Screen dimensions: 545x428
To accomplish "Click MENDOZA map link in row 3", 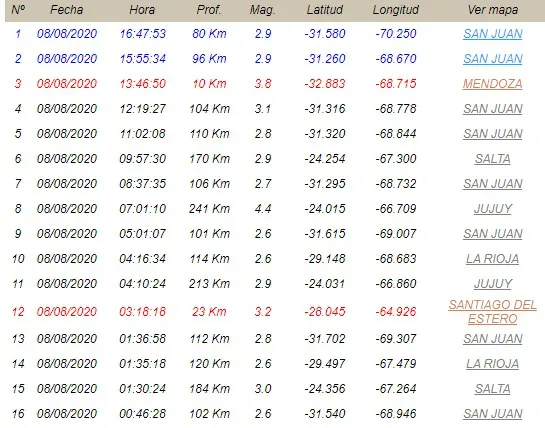I will pos(493,84).
